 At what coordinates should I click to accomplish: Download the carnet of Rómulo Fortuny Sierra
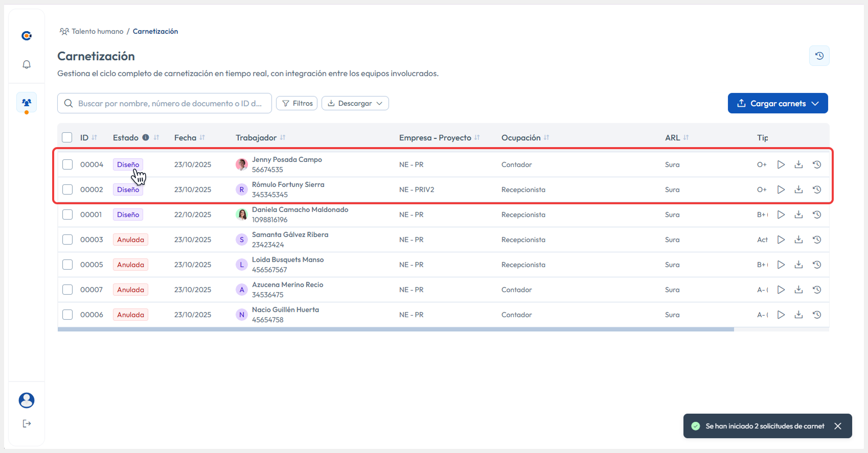coord(798,189)
